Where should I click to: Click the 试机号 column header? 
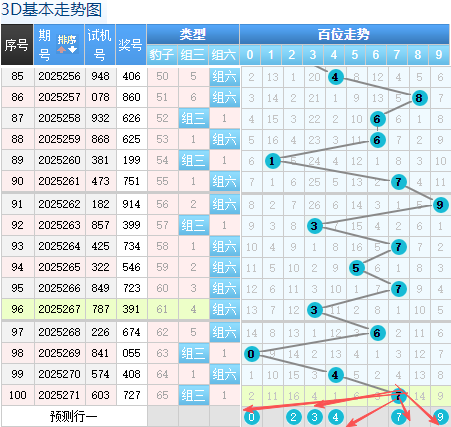pyautogui.click(x=100, y=45)
